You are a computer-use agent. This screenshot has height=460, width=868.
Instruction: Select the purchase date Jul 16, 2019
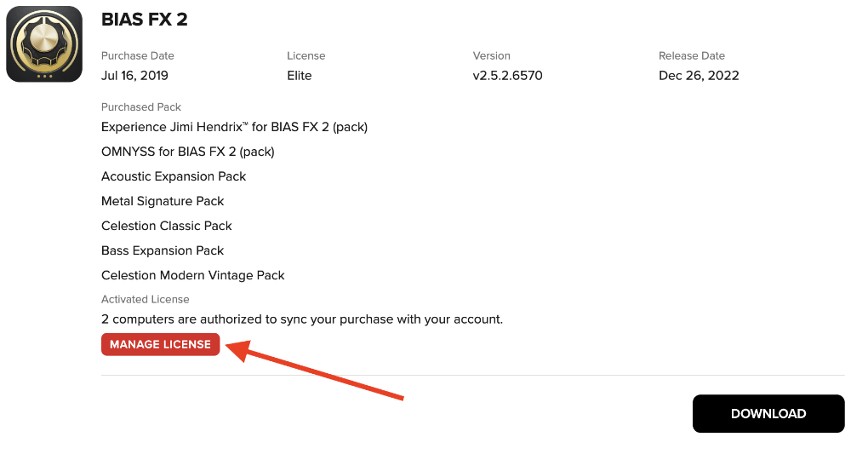click(x=134, y=75)
